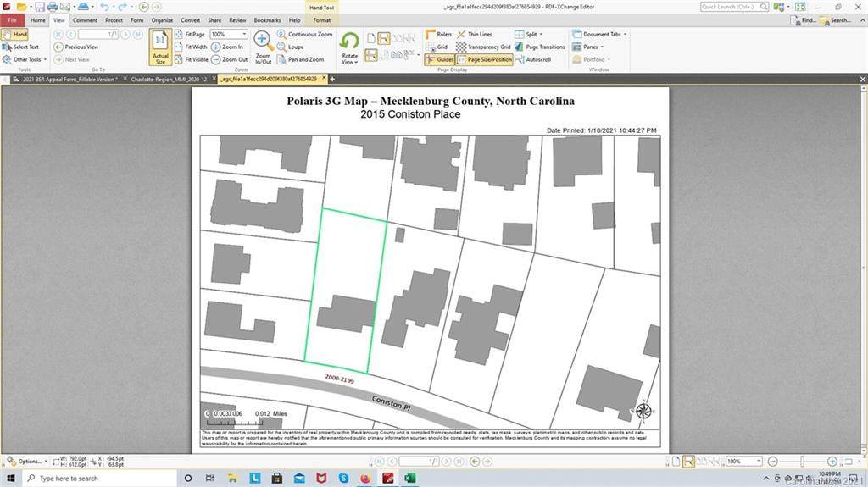Click the Zoom Out button
868x487 pixels.
coord(230,59)
